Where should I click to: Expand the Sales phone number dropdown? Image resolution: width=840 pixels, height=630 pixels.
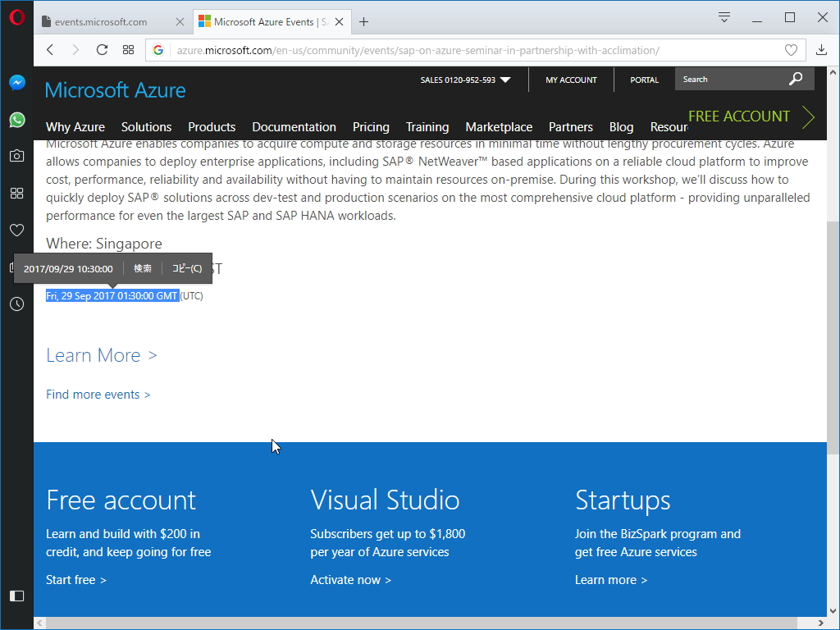click(505, 80)
